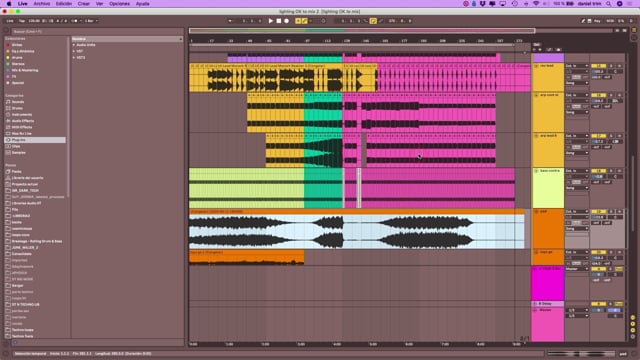The height and width of the screenshot is (360, 640).
Task: Click the round Arrangement Record button
Action: pyautogui.click(x=287, y=21)
